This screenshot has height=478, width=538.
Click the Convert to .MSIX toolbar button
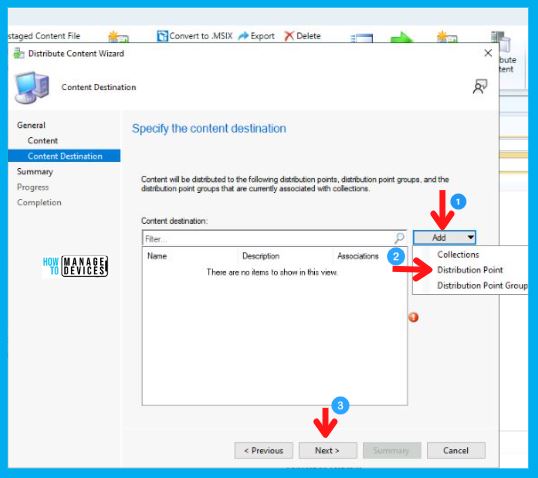coord(195,36)
